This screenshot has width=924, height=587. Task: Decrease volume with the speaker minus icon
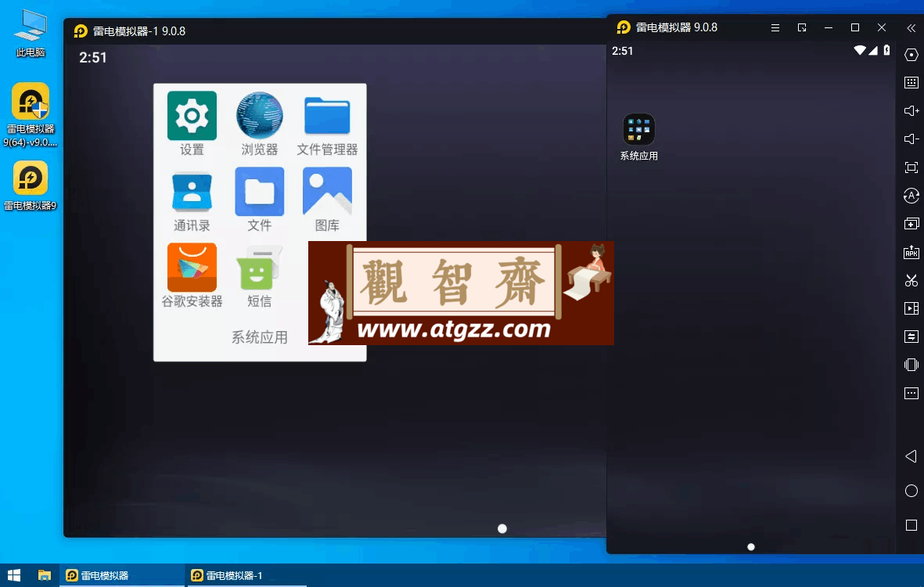pyautogui.click(x=911, y=139)
